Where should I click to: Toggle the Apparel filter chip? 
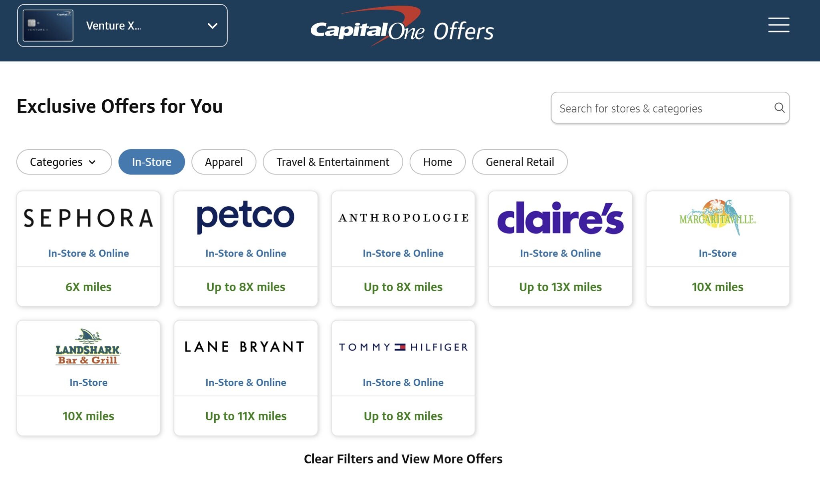224,162
